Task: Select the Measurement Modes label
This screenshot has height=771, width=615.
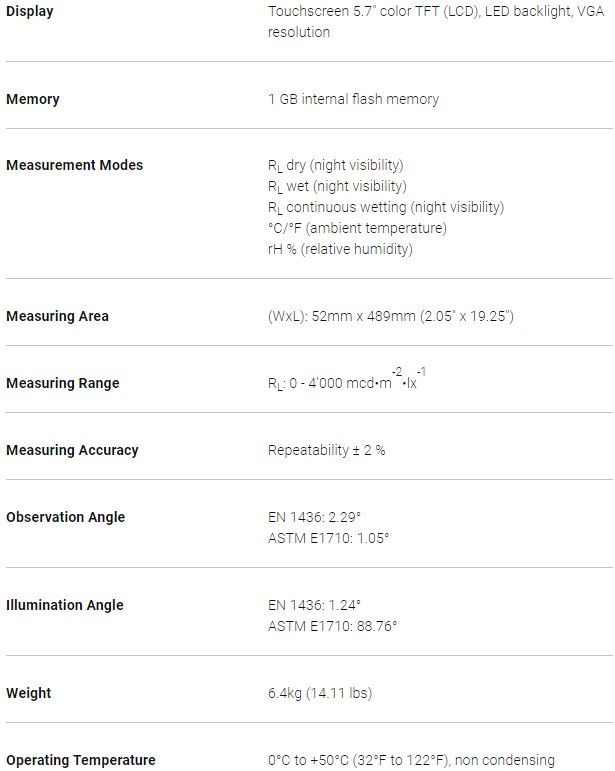Action: tap(74, 165)
